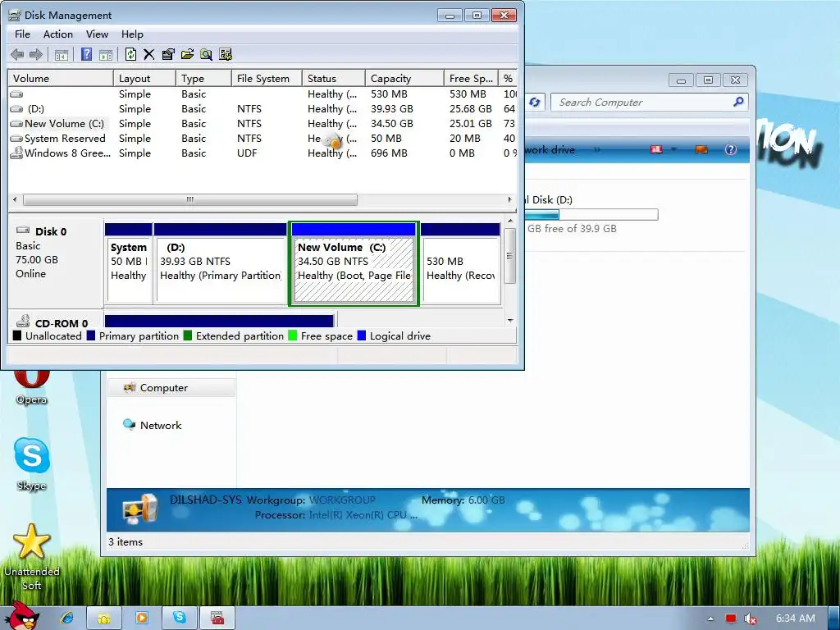Open the Help menu

point(132,34)
